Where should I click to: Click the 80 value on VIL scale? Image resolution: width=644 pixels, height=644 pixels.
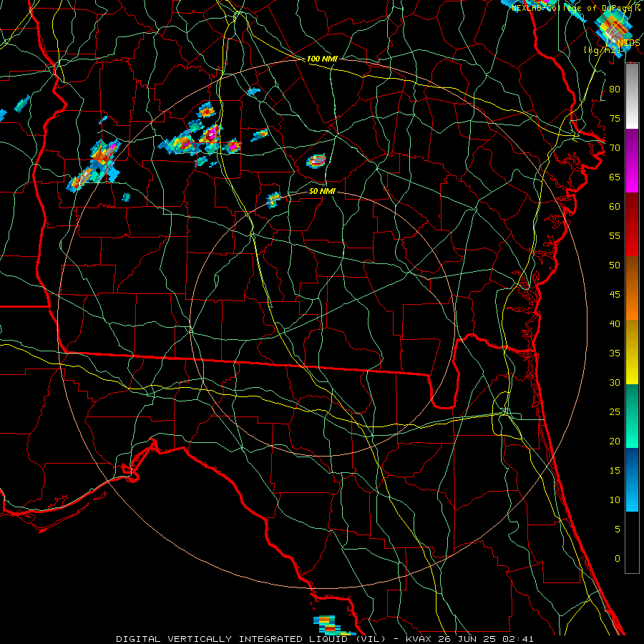pyautogui.click(x=615, y=89)
